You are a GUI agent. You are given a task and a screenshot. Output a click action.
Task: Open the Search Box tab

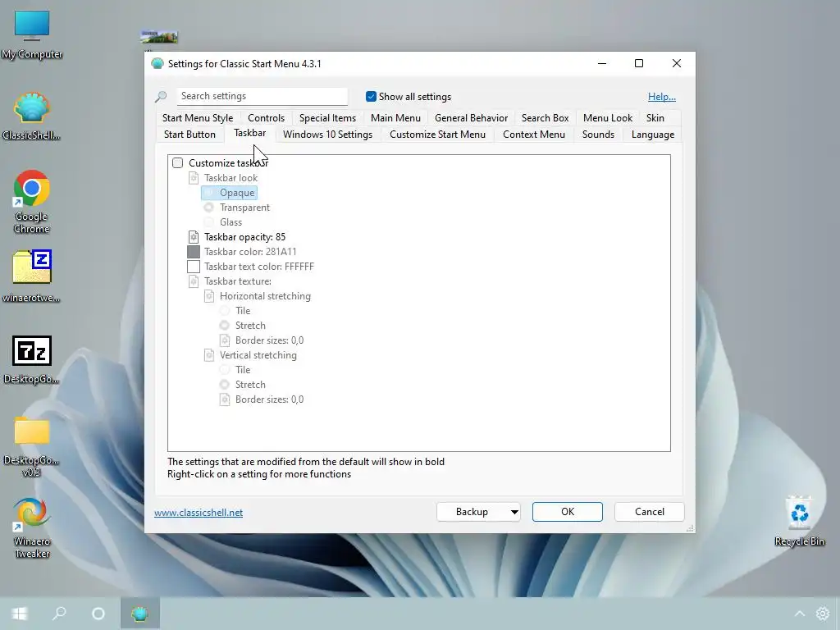point(546,118)
